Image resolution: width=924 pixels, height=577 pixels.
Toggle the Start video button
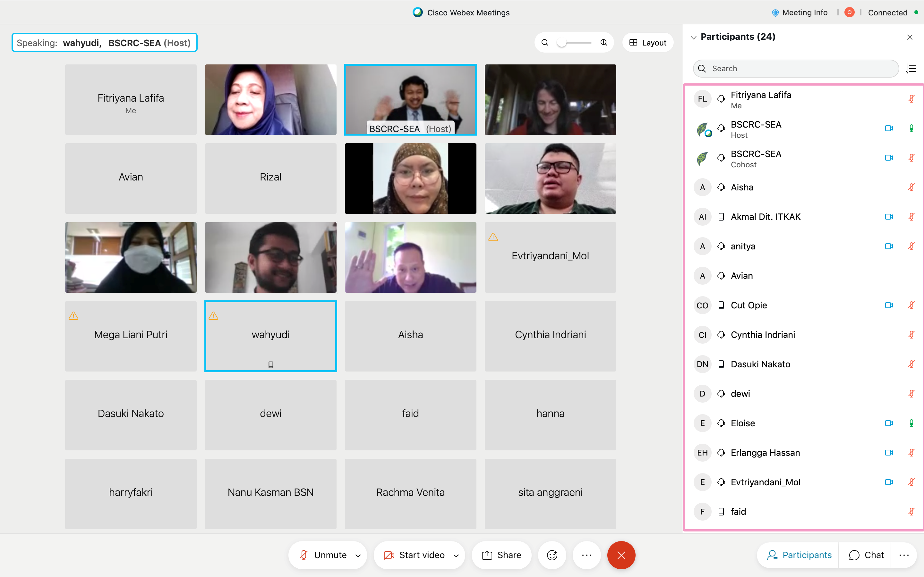point(414,555)
